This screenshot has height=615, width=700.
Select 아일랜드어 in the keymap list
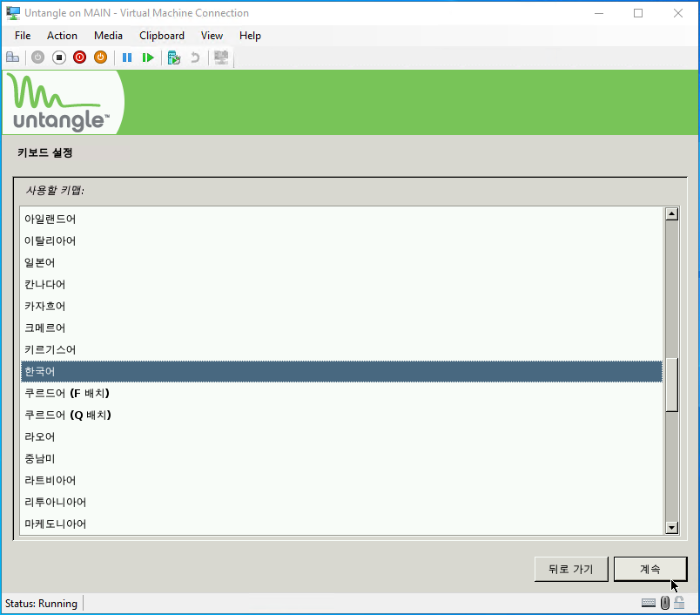[x=341, y=219]
